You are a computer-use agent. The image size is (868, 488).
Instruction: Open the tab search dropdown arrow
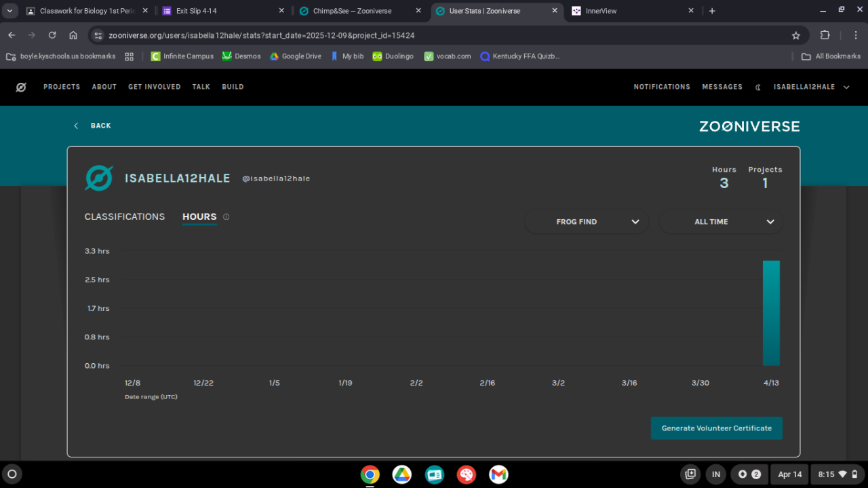[9, 11]
